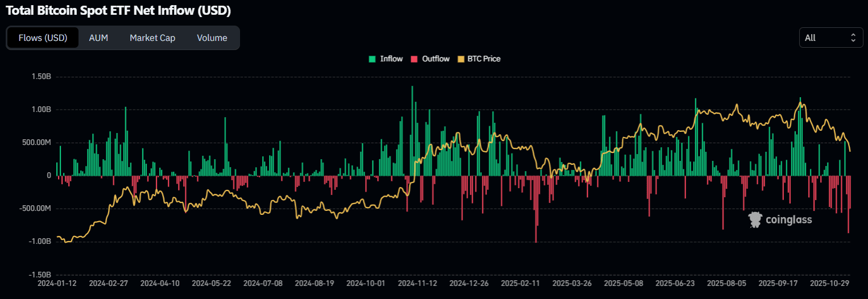Viewport: 868px width, 299px height.
Task: Show the Volume tab
Action: pos(212,38)
